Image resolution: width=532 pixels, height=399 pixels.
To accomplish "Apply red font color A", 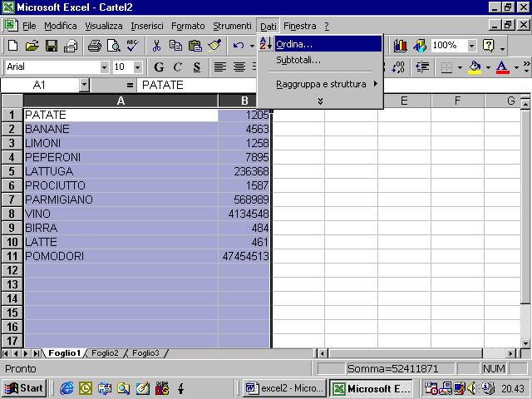I will (x=502, y=66).
